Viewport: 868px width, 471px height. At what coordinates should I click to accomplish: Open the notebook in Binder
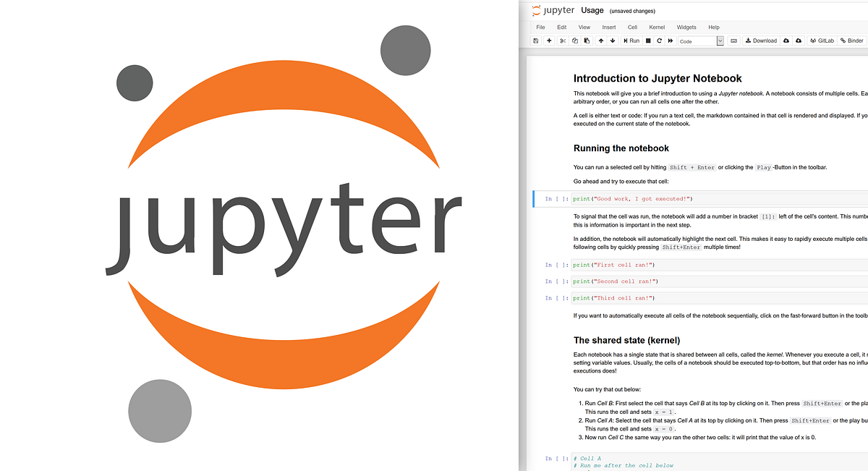pyautogui.click(x=851, y=41)
